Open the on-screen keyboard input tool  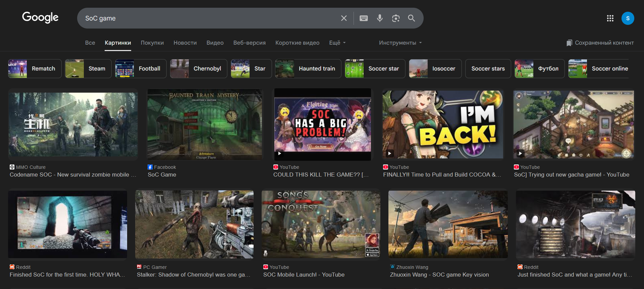(364, 18)
